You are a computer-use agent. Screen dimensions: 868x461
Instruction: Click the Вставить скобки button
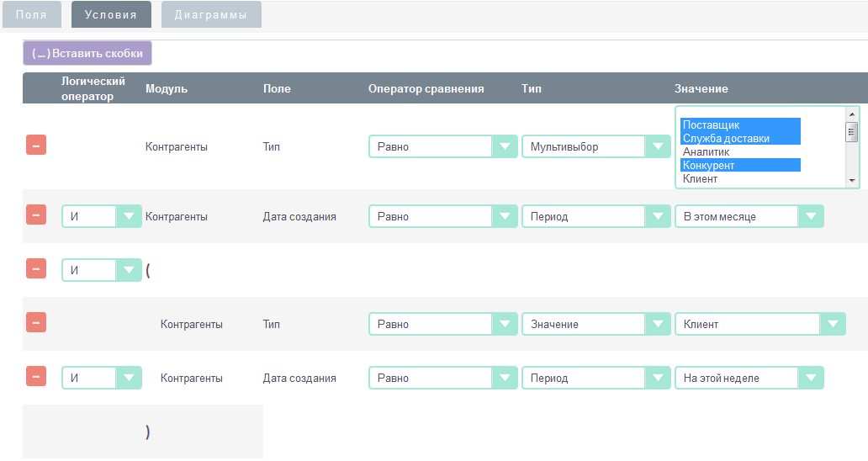[87, 54]
